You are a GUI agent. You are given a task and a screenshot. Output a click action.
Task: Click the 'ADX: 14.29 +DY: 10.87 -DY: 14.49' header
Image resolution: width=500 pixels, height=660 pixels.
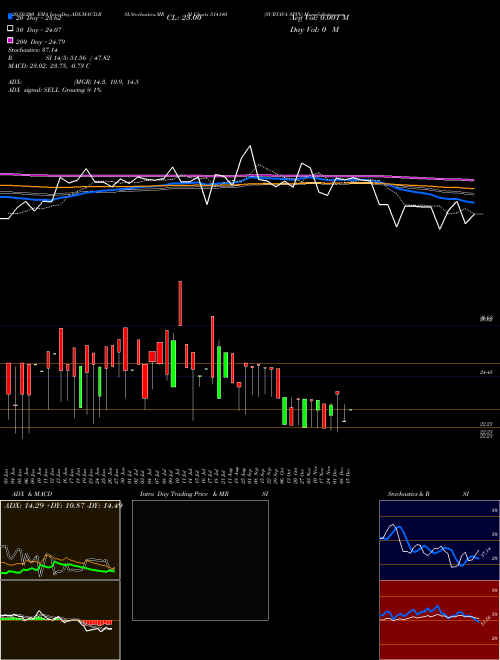pos(63,505)
